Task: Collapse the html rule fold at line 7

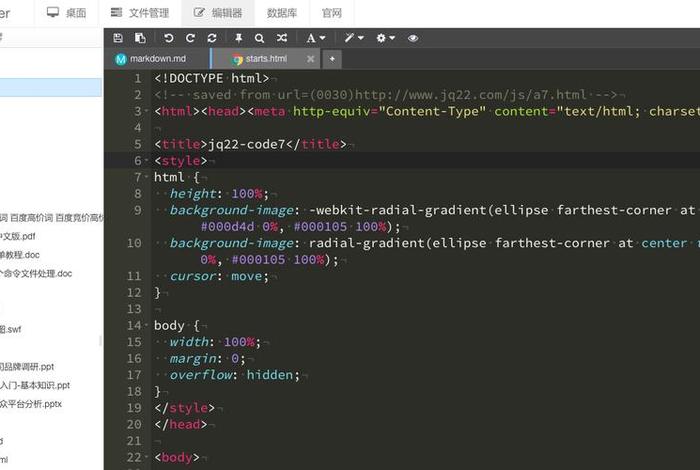Action: click(146, 177)
